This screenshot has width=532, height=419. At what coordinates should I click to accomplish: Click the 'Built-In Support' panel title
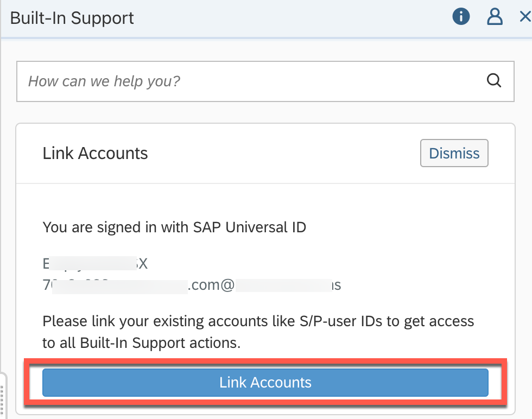pyautogui.click(x=72, y=18)
